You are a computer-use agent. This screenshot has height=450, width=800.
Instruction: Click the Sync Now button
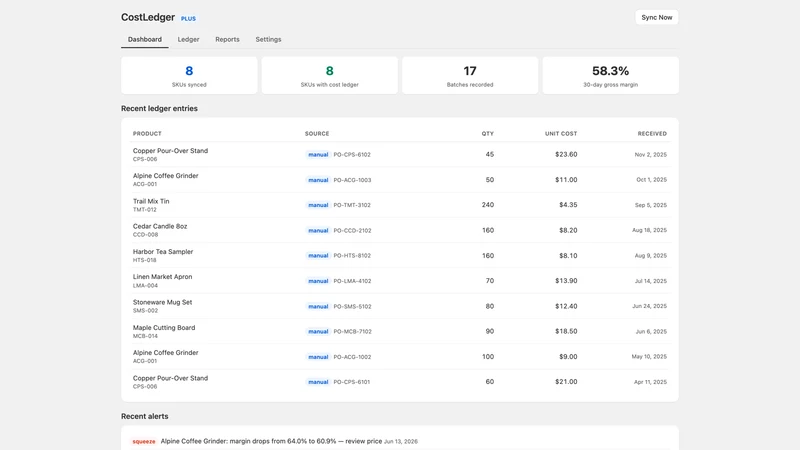[x=657, y=17]
